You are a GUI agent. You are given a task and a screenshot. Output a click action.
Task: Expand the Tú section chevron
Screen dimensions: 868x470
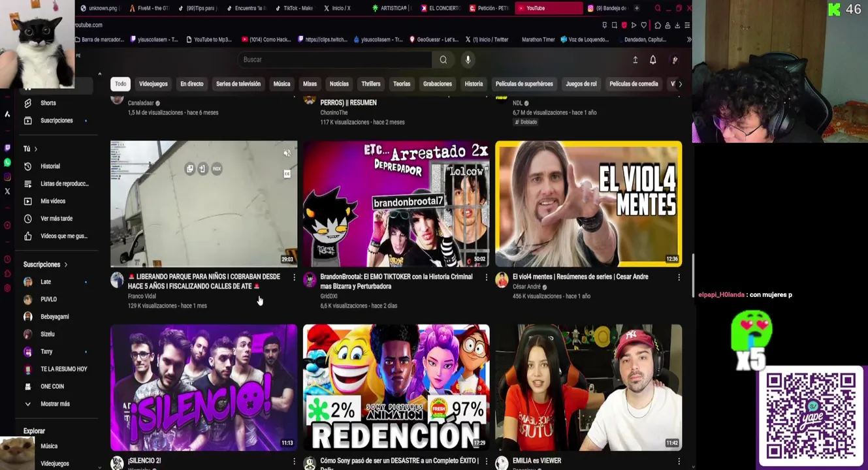click(35, 149)
